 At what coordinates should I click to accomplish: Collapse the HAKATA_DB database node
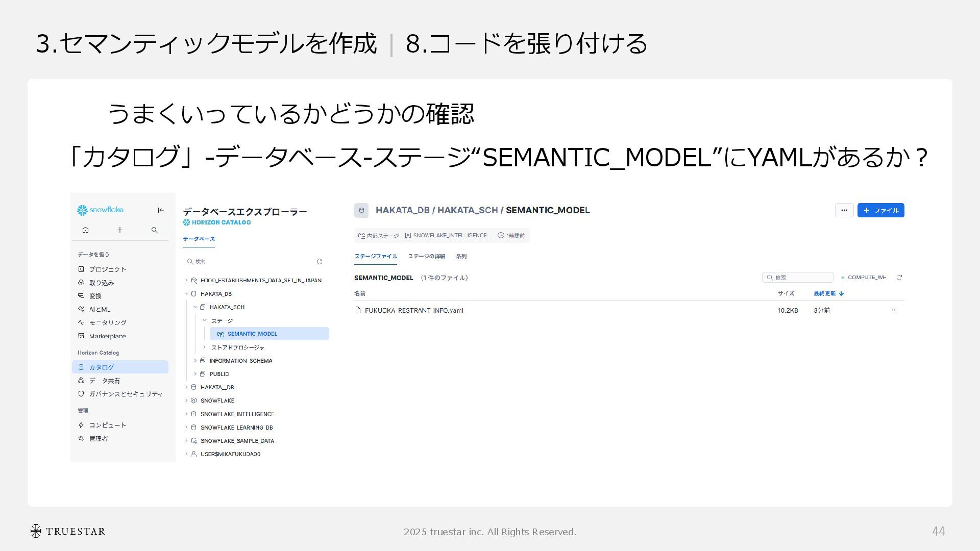(x=187, y=294)
